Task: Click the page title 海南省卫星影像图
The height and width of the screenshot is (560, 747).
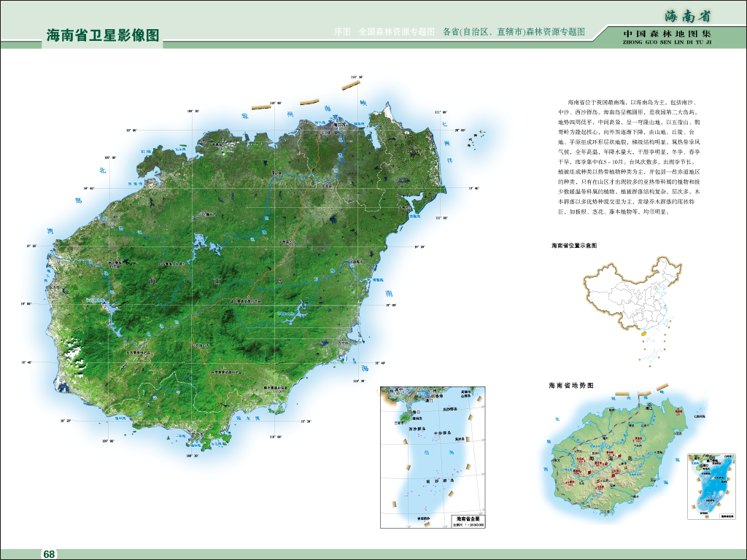Action: tap(103, 35)
